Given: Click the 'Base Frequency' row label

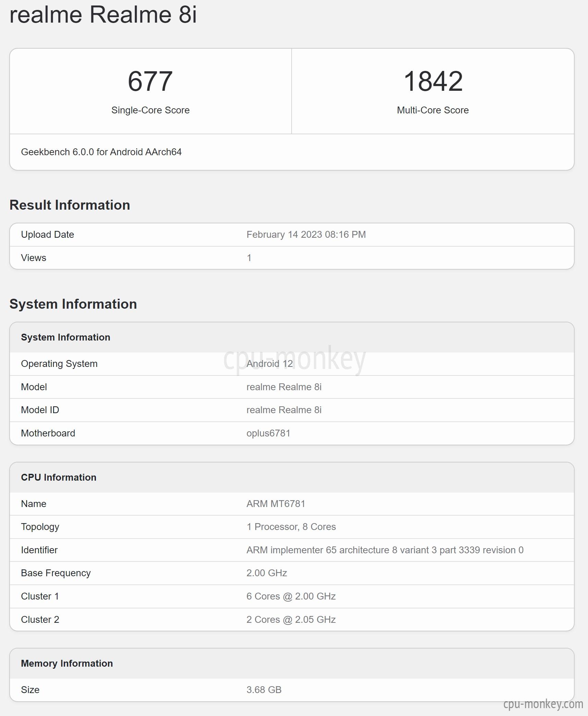Looking at the screenshot, I should [x=56, y=573].
